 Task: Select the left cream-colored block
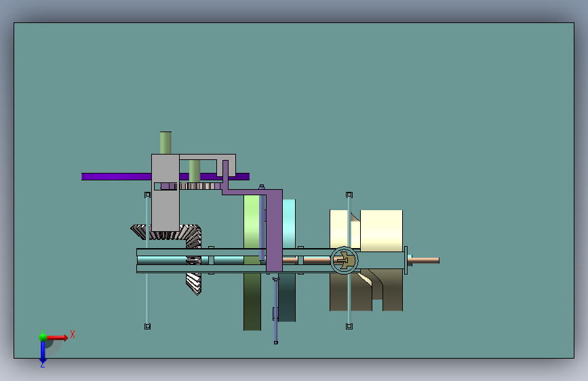339,228
